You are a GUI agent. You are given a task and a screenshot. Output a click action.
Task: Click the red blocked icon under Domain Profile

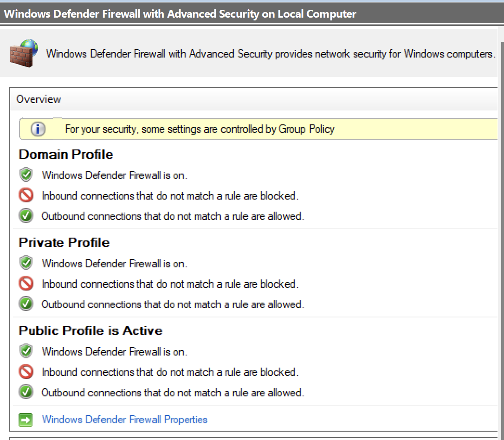pyautogui.click(x=26, y=195)
